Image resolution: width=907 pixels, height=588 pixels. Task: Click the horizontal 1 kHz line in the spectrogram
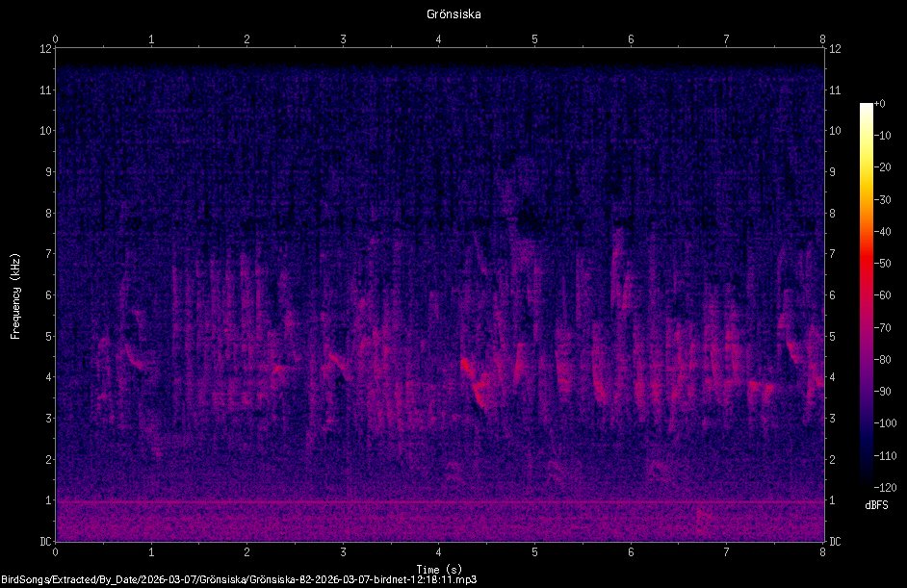coord(439,501)
